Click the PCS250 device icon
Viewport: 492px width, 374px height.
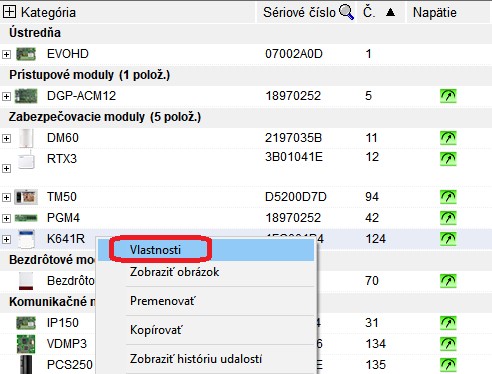pyautogui.click(x=26, y=365)
